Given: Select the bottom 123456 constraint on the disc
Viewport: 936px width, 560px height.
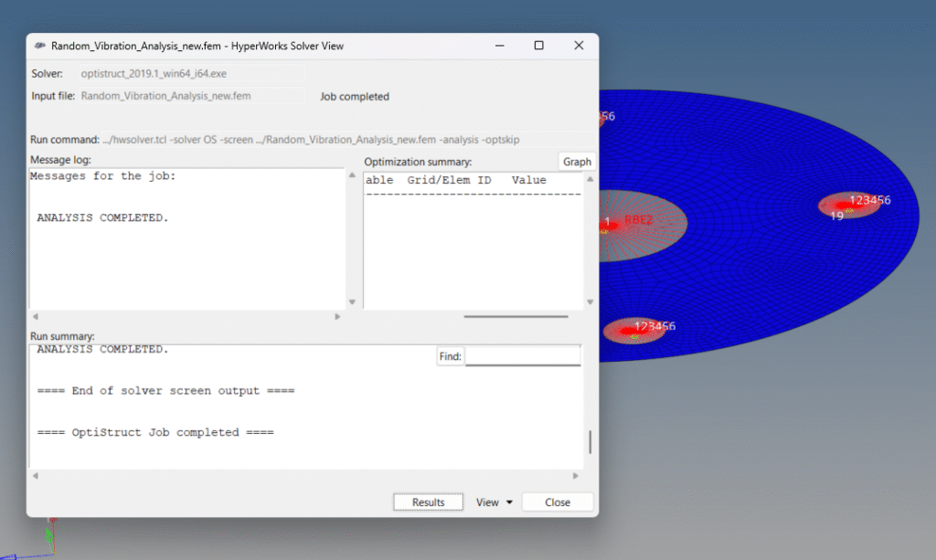Looking at the screenshot, I should click(x=633, y=332).
